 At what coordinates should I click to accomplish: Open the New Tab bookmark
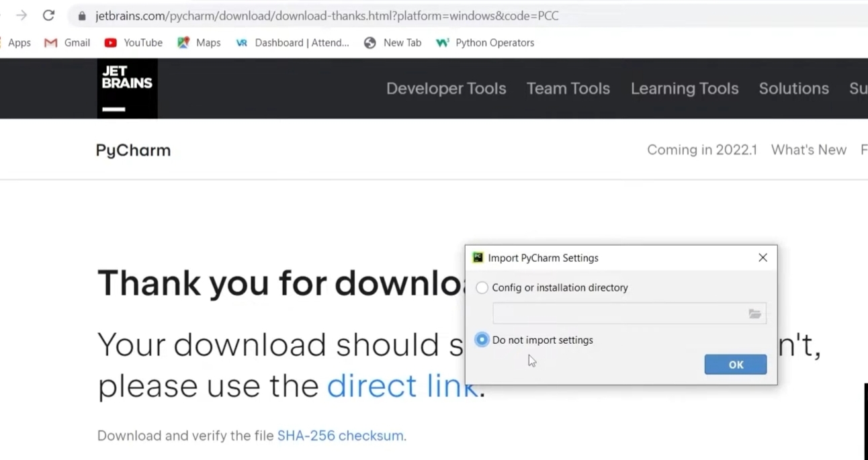tap(392, 42)
